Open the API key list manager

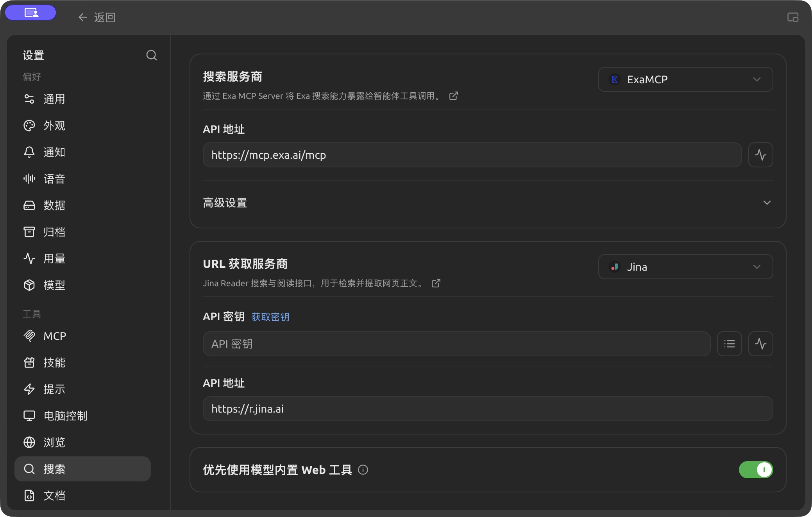point(729,344)
